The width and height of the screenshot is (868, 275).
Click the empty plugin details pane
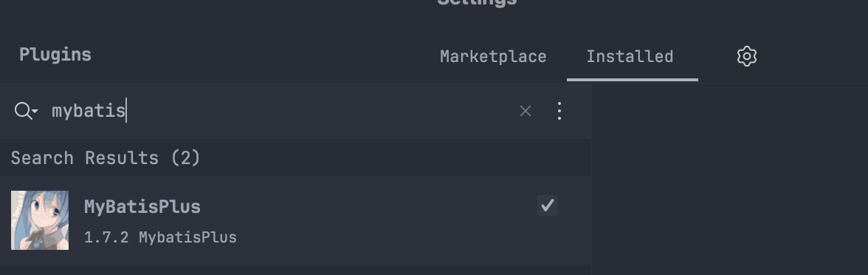pos(729,179)
